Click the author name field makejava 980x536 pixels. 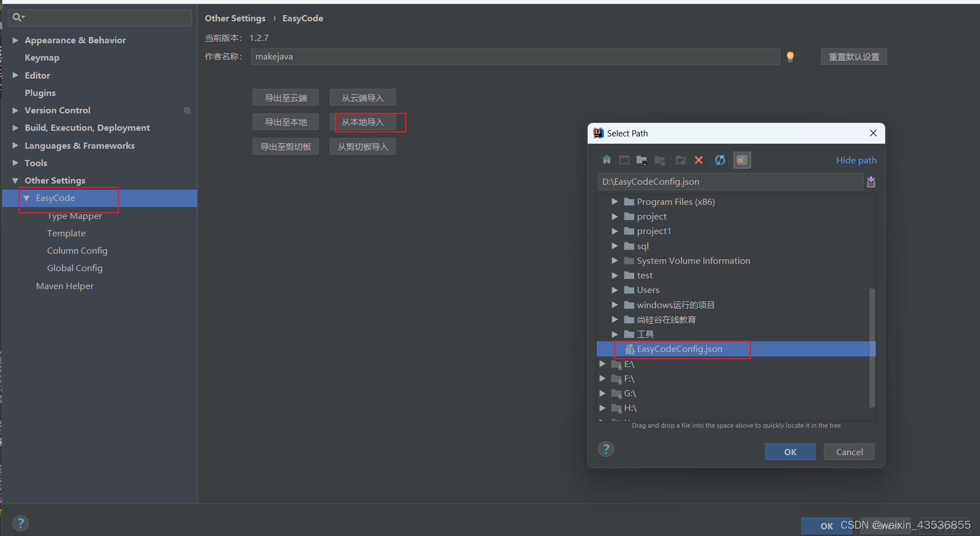pos(515,57)
